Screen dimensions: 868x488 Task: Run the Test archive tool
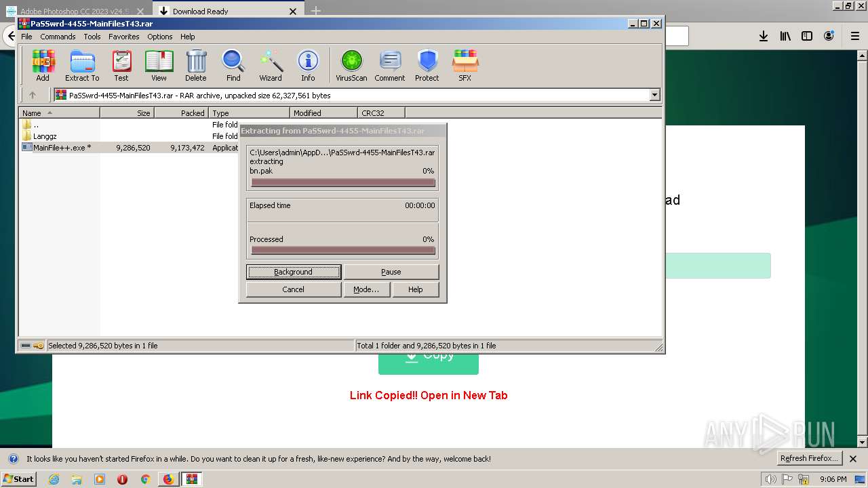121,66
